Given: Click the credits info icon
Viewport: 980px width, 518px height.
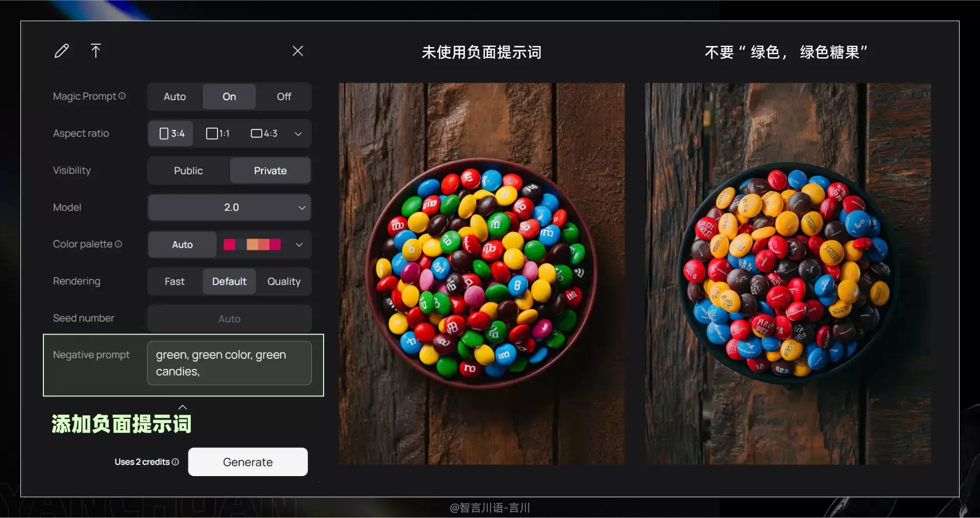Looking at the screenshot, I should tap(176, 462).
